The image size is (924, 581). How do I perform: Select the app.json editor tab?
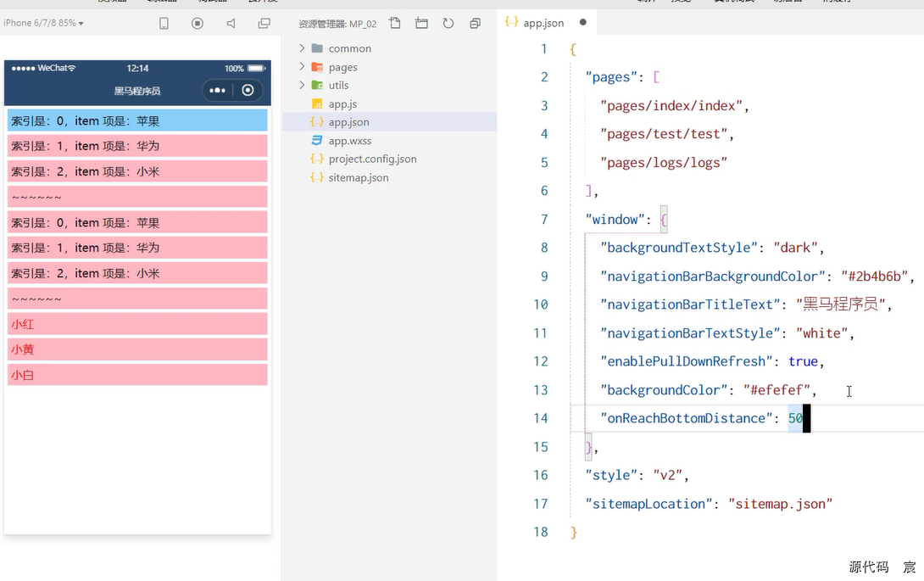point(543,22)
